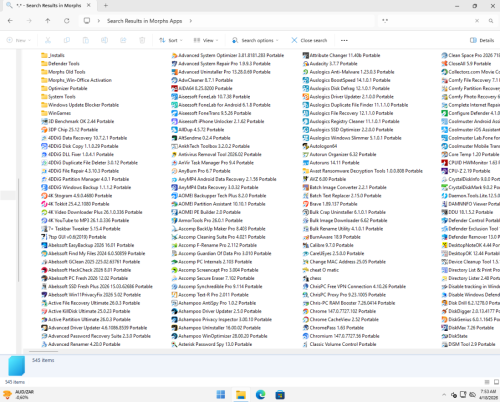The width and height of the screenshot is (500, 402).
Task: Open the New item button
Action: click(x=19, y=40)
